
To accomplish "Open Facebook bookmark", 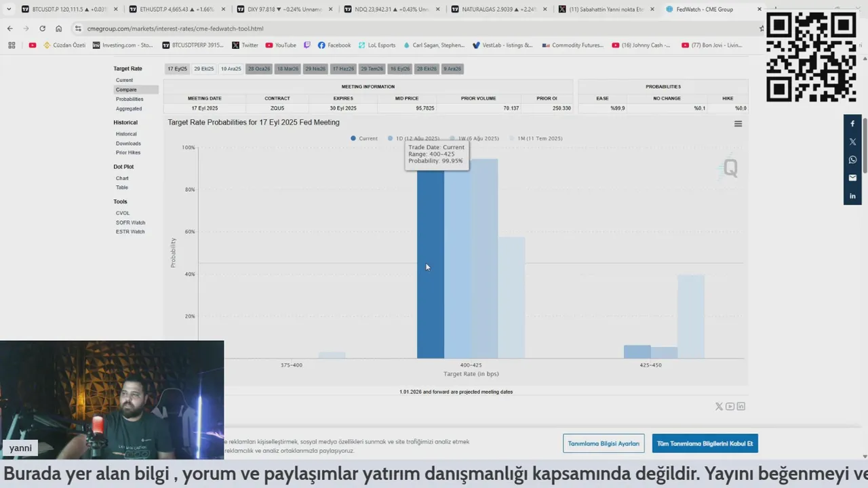I will (x=334, y=45).
